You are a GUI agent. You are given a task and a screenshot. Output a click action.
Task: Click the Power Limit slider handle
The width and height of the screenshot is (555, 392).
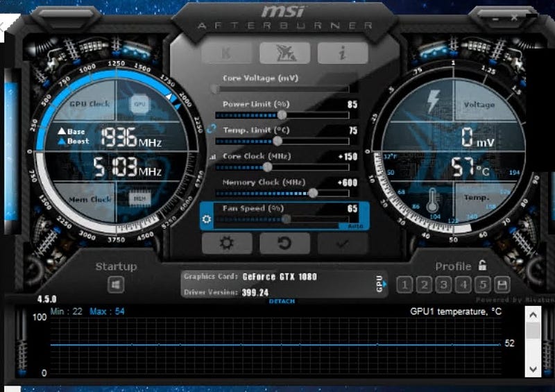click(282, 114)
